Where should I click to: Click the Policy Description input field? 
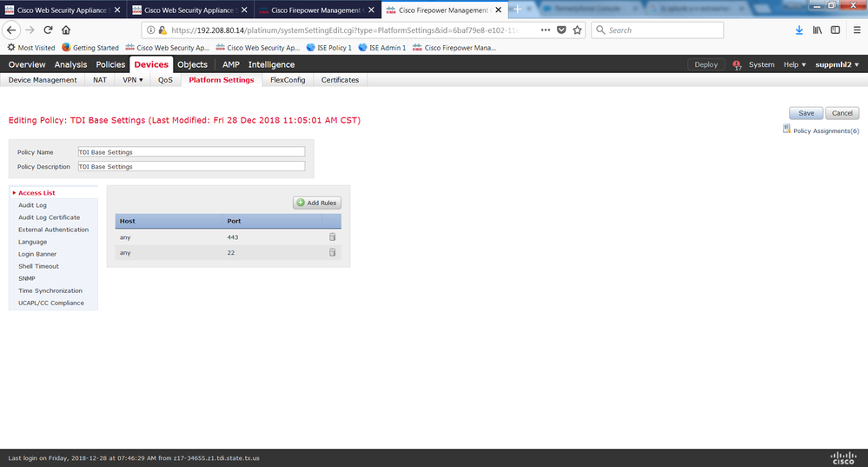(191, 166)
